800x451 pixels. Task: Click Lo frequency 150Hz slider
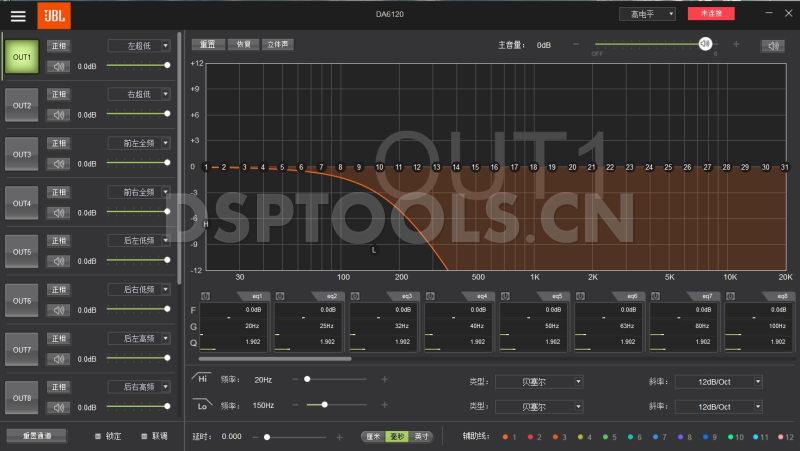(336, 405)
